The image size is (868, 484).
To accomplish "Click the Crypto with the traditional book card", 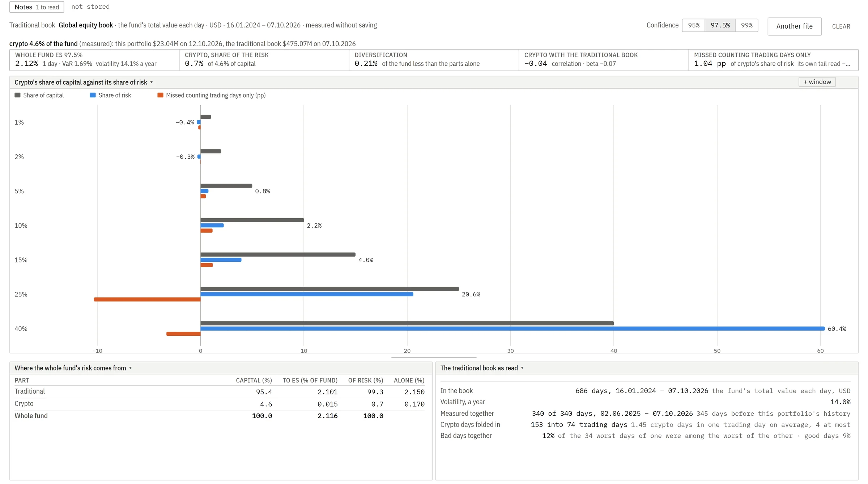I will [603, 60].
